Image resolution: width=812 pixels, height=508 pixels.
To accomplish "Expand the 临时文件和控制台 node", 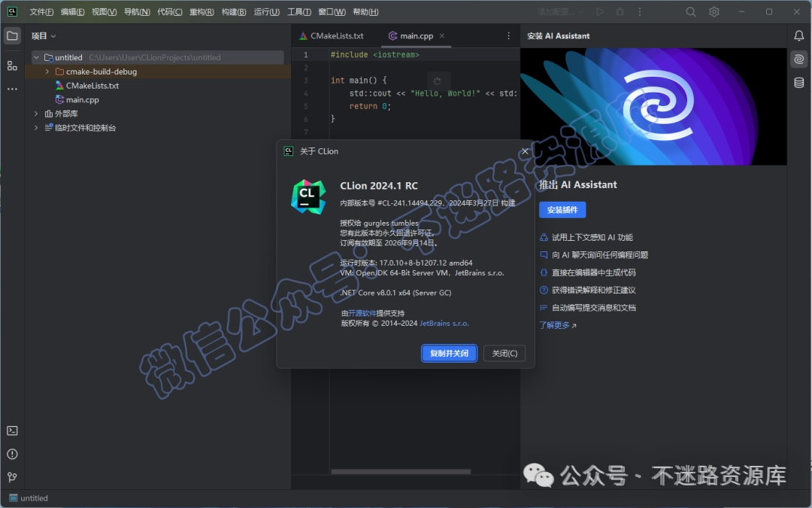I will (x=36, y=127).
